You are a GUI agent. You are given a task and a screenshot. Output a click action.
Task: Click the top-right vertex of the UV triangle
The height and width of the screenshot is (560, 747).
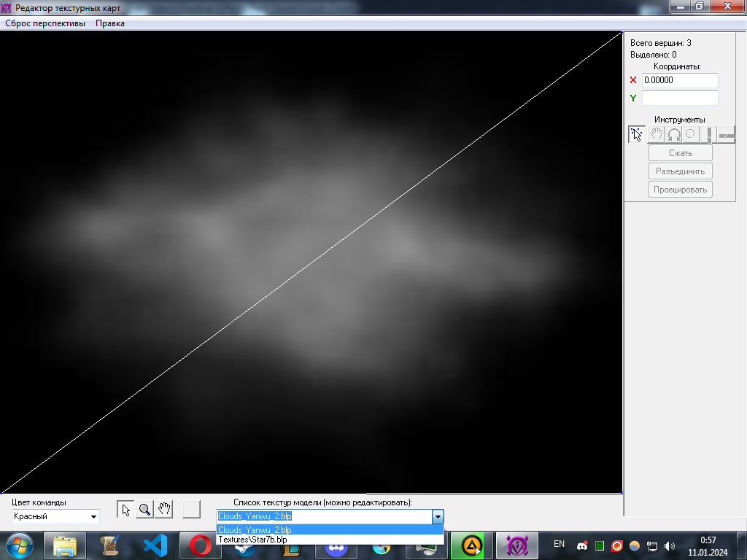(622, 33)
